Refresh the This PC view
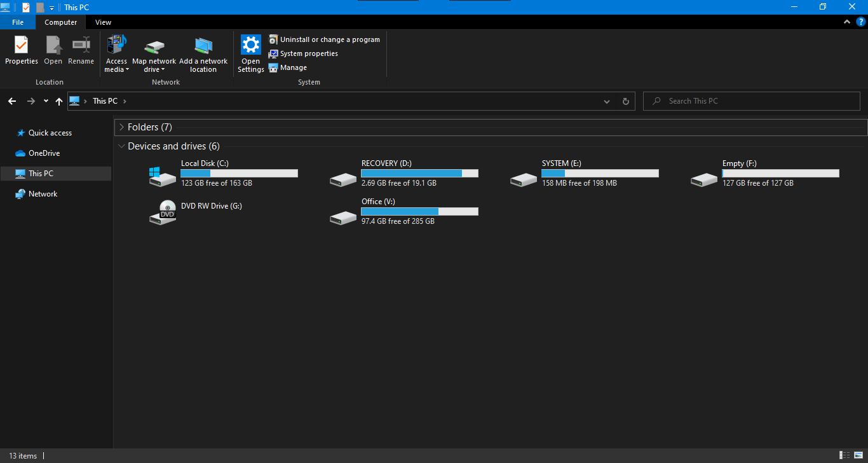This screenshot has height=463, width=868. 626,101
